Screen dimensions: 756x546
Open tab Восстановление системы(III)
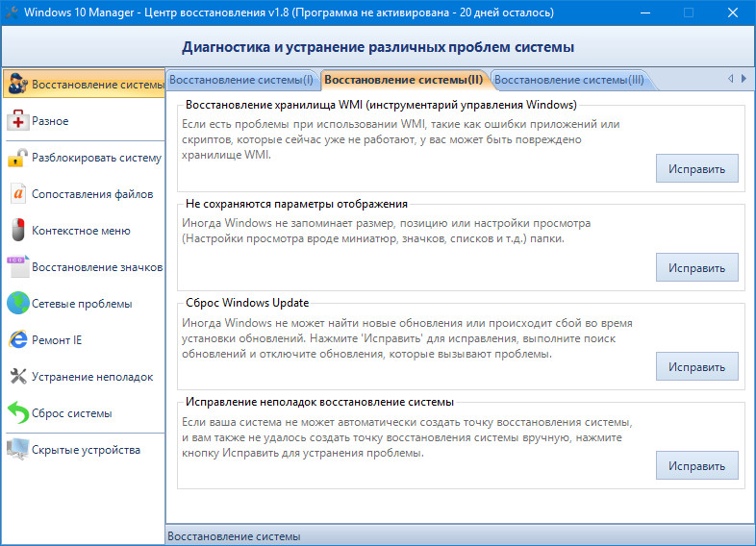[x=569, y=80]
